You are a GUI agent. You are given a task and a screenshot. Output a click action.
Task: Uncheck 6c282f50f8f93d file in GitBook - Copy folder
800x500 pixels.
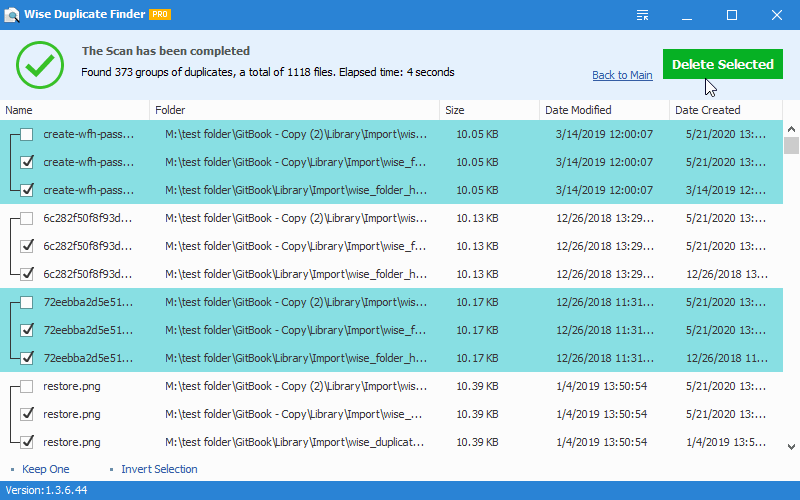(x=27, y=246)
